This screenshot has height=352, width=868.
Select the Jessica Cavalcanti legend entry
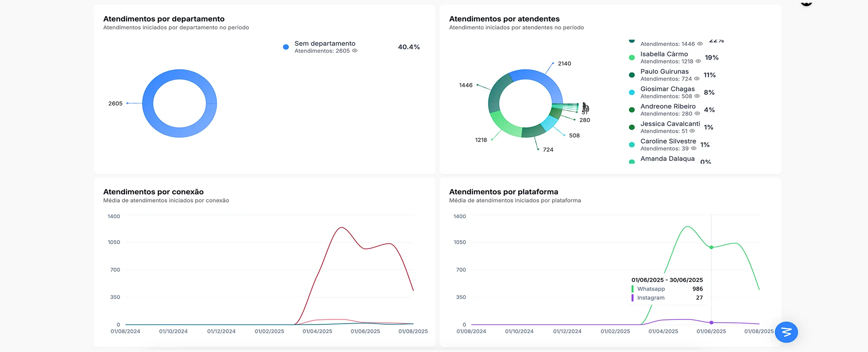coord(670,124)
